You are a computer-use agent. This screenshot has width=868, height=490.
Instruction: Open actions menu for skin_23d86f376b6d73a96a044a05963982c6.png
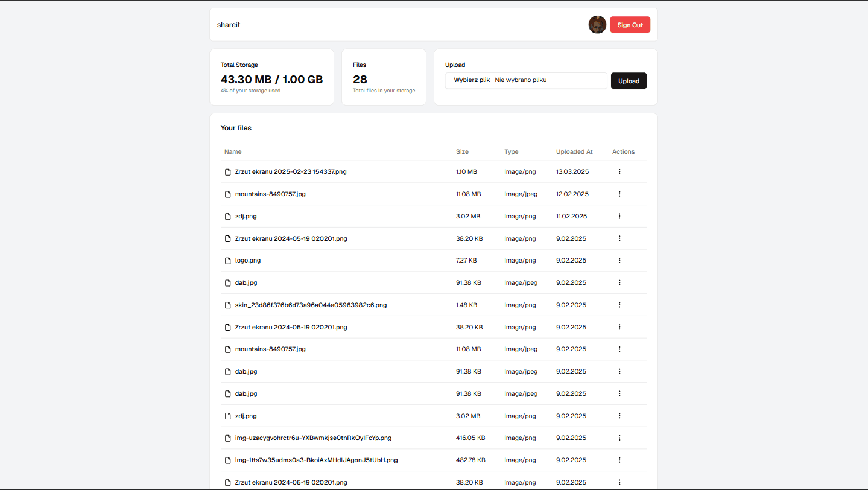tap(619, 305)
